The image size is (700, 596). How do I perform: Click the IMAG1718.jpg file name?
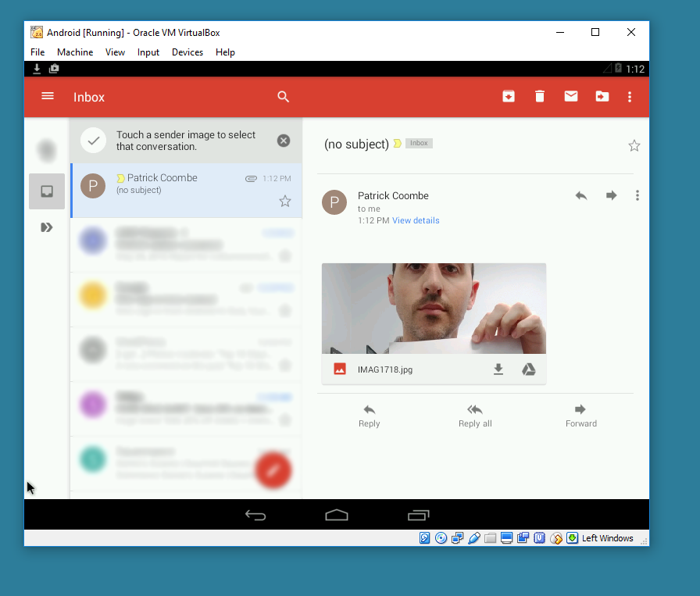pyautogui.click(x=385, y=369)
